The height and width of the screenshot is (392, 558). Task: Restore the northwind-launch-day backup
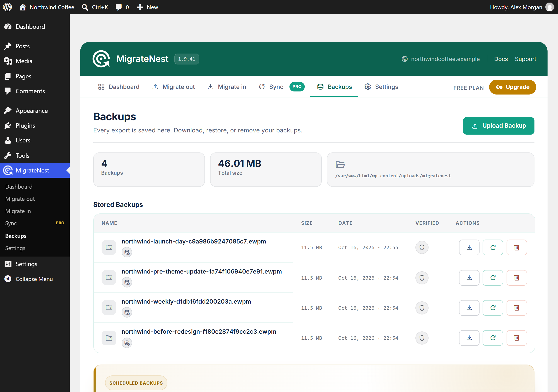click(492, 247)
